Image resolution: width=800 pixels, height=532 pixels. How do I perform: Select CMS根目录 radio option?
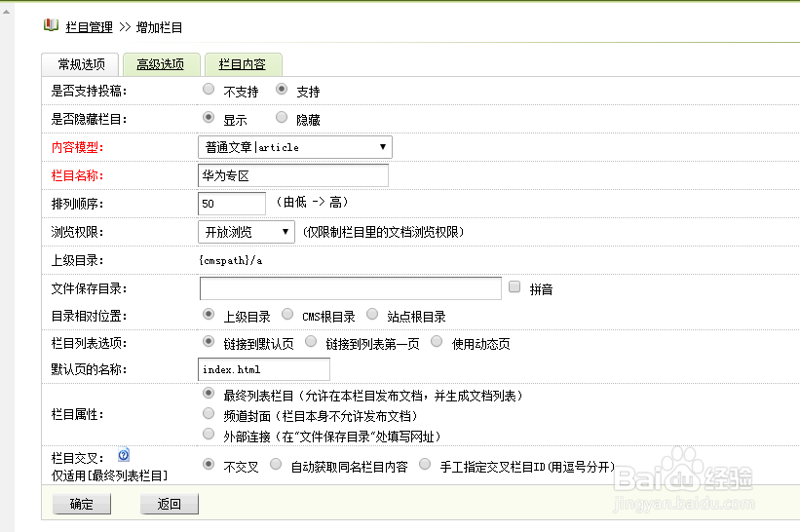point(287,314)
